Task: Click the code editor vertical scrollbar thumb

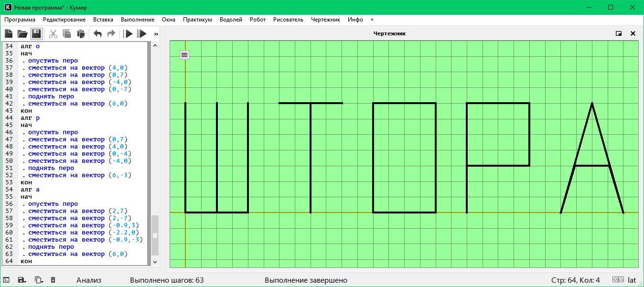Action: point(155,236)
